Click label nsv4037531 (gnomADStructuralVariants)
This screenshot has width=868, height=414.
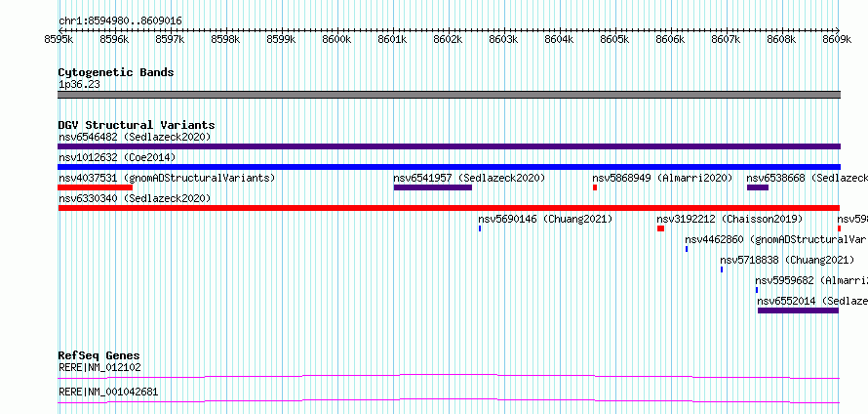coord(167,178)
